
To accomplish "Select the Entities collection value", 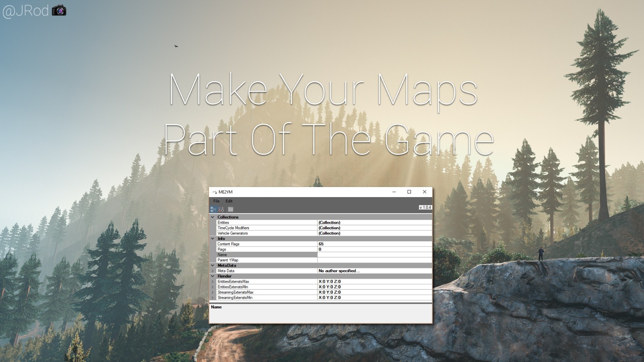I will (374, 222).
